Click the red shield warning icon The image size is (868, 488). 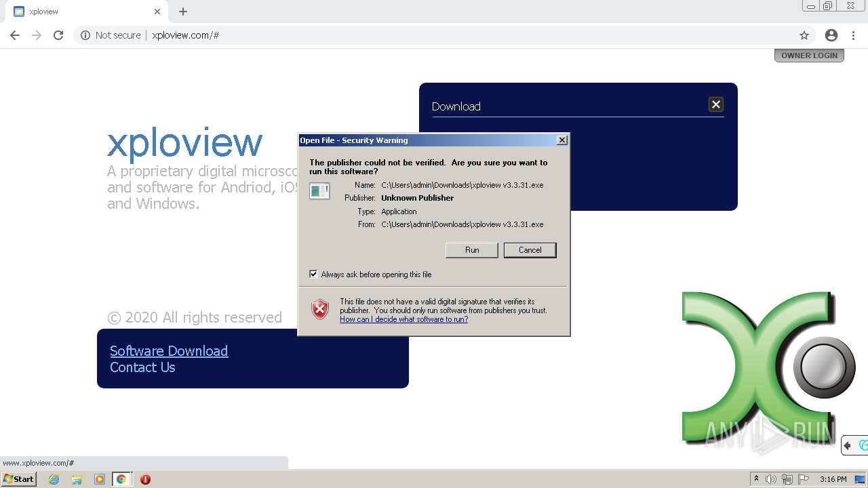[x=320, y=310]
